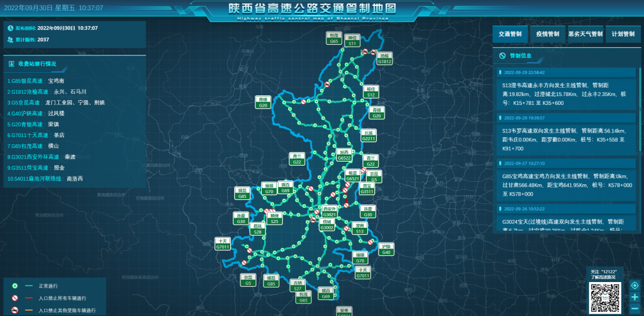This screenshot has height=316, width=644.
Task: Open the G85银昆高速 宝鸡南 list entry
Action: [x=36, y=81]
